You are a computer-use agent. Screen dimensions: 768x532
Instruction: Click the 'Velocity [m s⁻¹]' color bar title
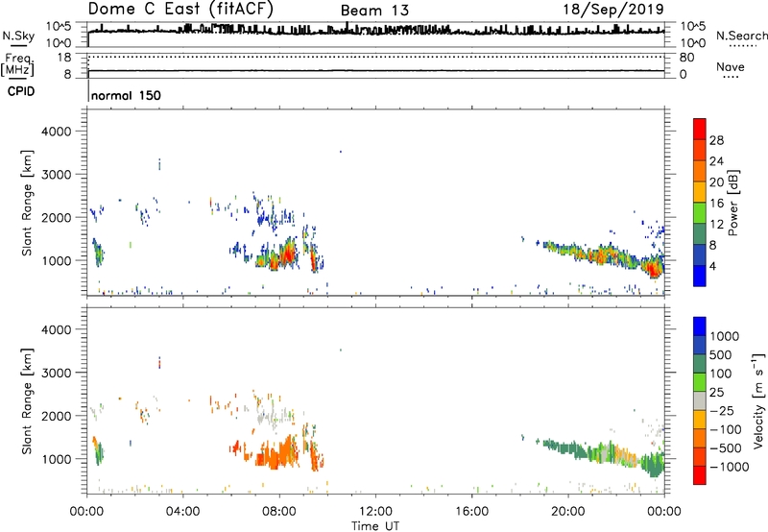pyautogui.click(x=758, y=400)
